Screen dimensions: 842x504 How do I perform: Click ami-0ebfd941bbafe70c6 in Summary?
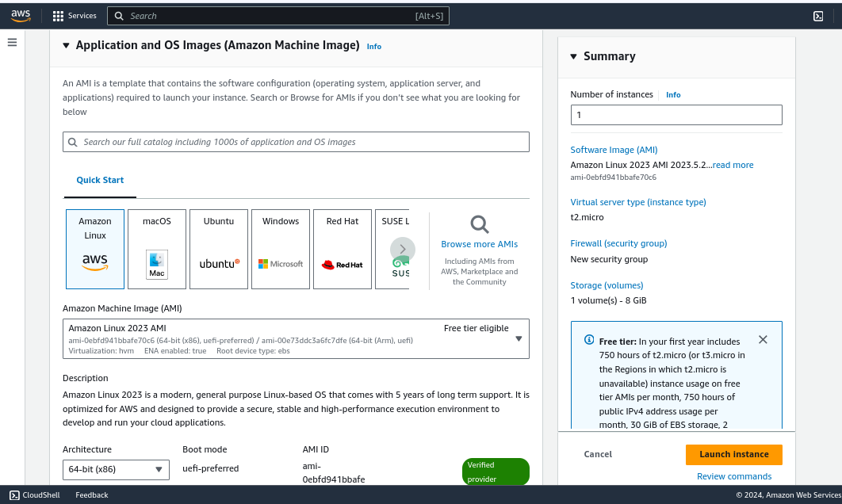click(613, 178)
